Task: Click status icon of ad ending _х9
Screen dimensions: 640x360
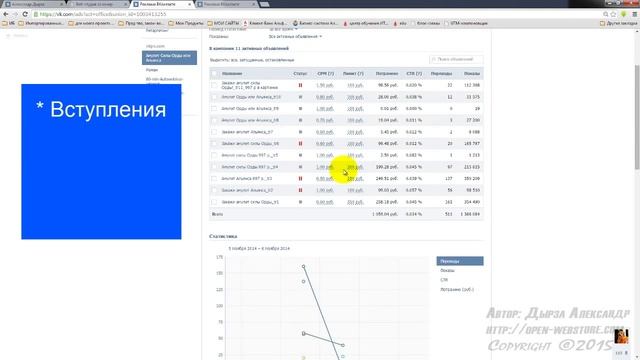Action: (x=300, y=109)
